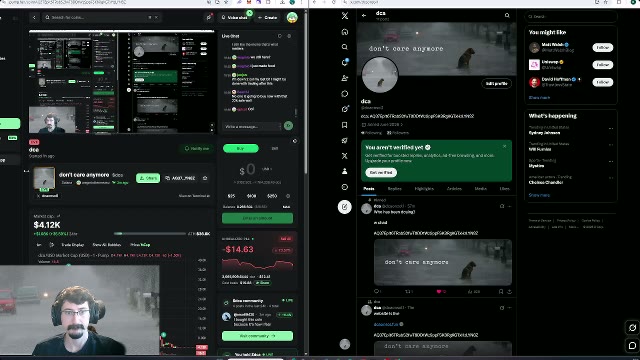Viewport: 640px width, 360px height.
Task: Search within the dca profile posts
Action: [x=507, y=16]
